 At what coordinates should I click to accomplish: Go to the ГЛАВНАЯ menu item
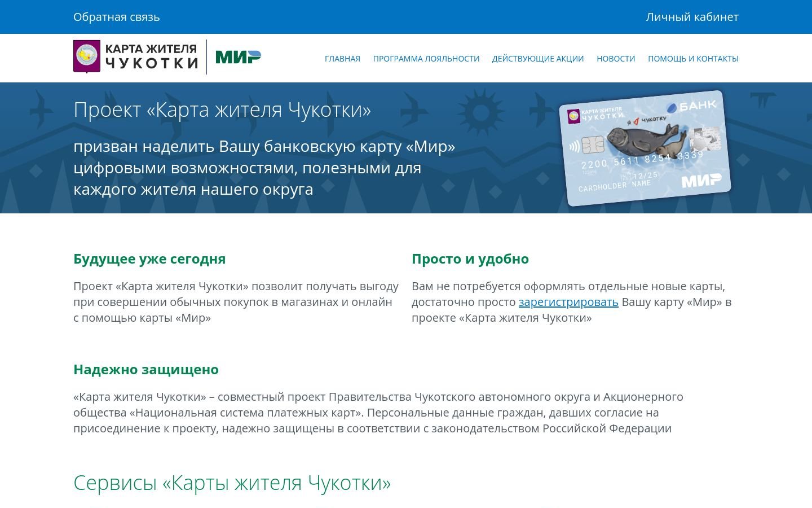[x=342, y=59]
